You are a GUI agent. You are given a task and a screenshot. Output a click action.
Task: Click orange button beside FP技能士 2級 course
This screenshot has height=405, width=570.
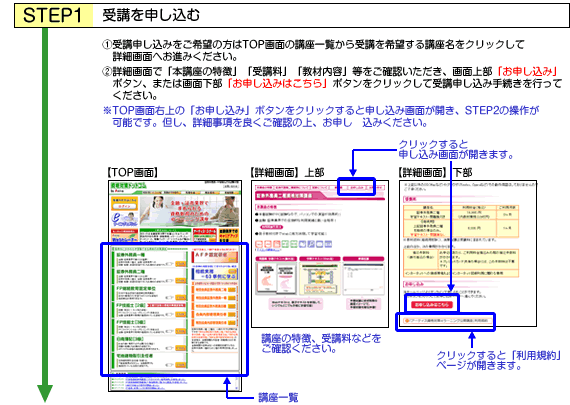click(180, 314)
